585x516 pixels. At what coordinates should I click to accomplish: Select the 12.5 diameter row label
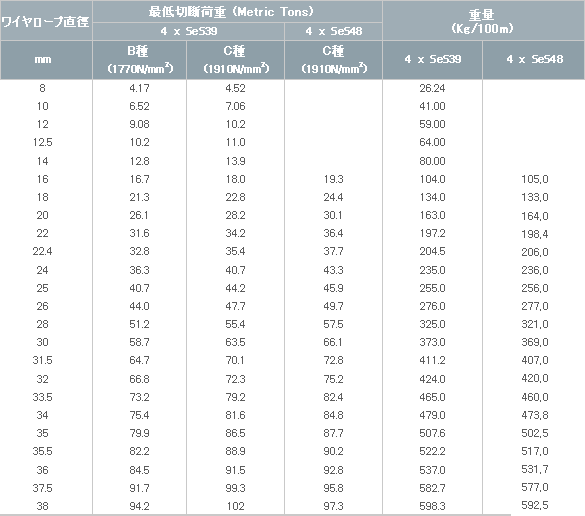(x=43, y=142)
